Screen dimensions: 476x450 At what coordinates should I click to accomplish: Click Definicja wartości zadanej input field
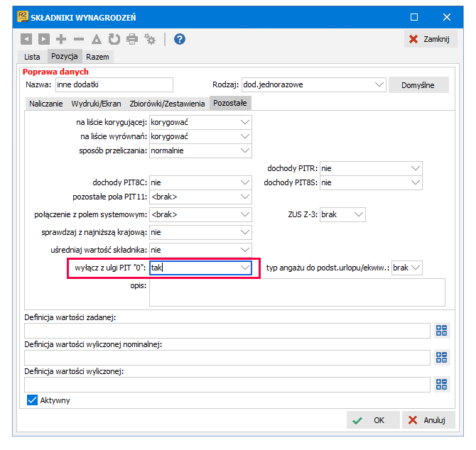click(x=227, y=331)
